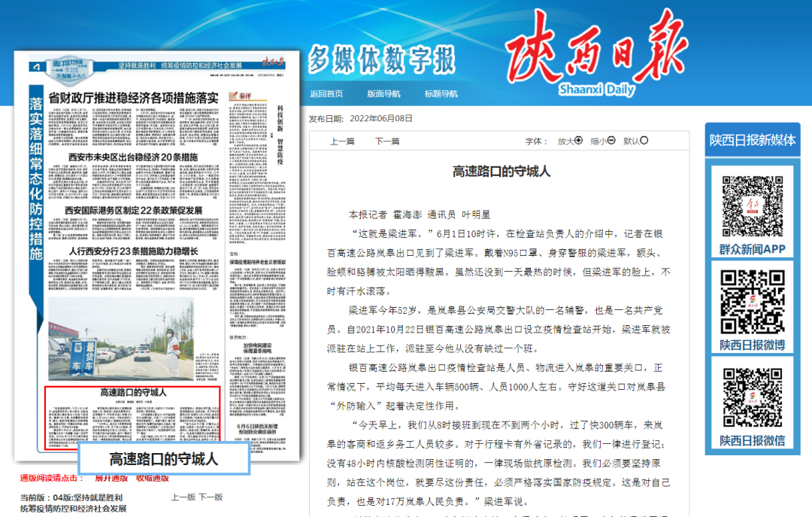Open article 人行西安分行23条措施助力稳增长 on page
Viewport: 812px width, 517px height.
(x=133, y=251)
